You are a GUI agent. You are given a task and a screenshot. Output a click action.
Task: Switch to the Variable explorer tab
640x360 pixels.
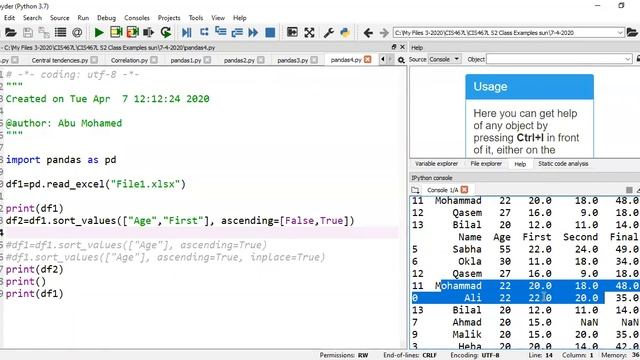point(436,164)
